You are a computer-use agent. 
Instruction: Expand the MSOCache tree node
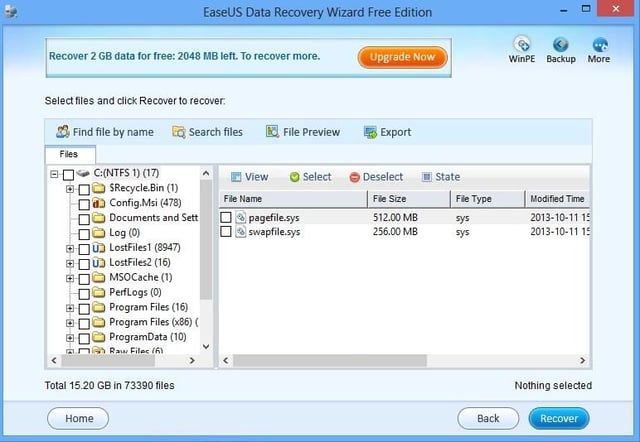pyautogui.click(x=70, y=278)
